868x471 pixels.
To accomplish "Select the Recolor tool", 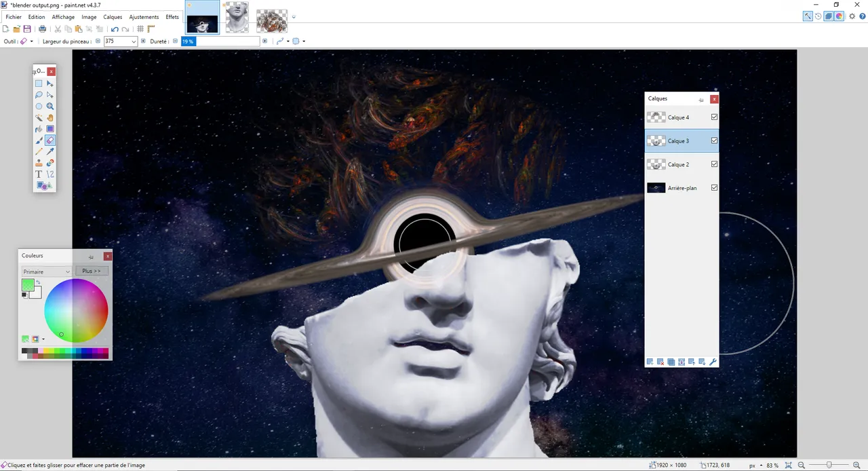I will point(50,163).
